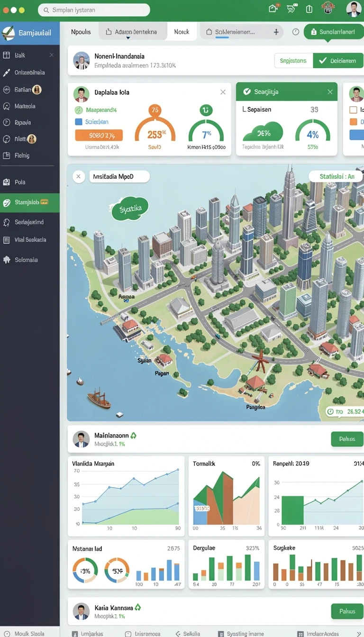Click the recycle icon next to Mainlanaonn
The height and width of the screenshot is (637, 364).
[133, 435]
